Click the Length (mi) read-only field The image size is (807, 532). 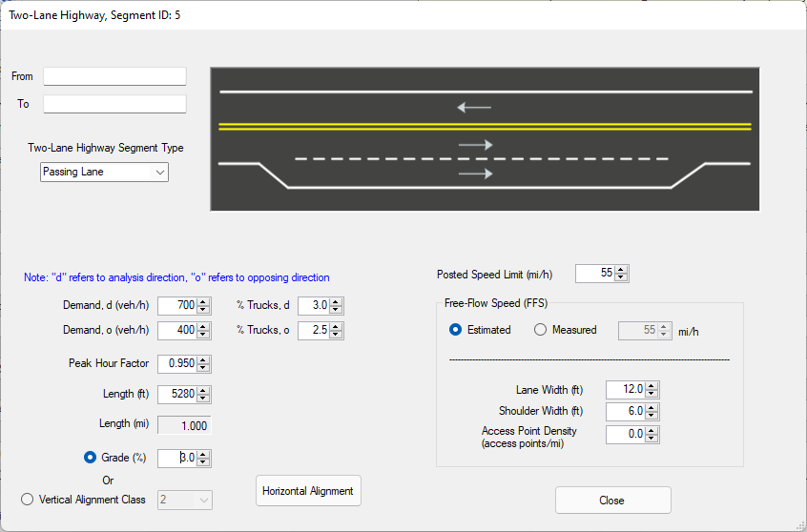click(184, 425)
